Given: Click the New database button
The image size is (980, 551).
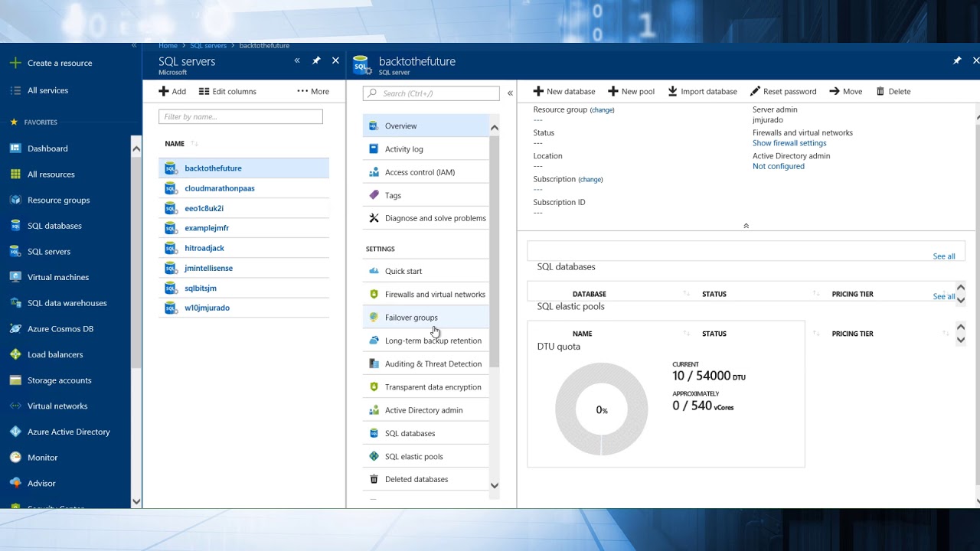Looking at the screenshot, I should pyautogui.click(x=564, y=91).
